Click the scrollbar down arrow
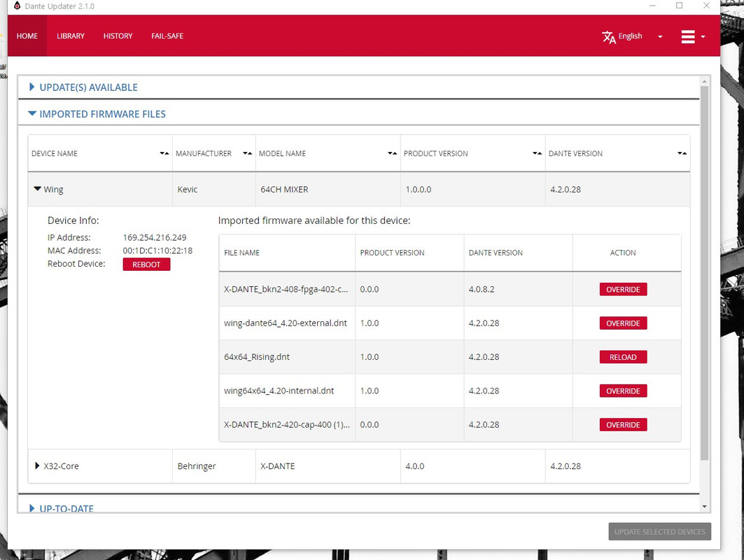Viewport: 744px width, 560px height. [705, 506]
